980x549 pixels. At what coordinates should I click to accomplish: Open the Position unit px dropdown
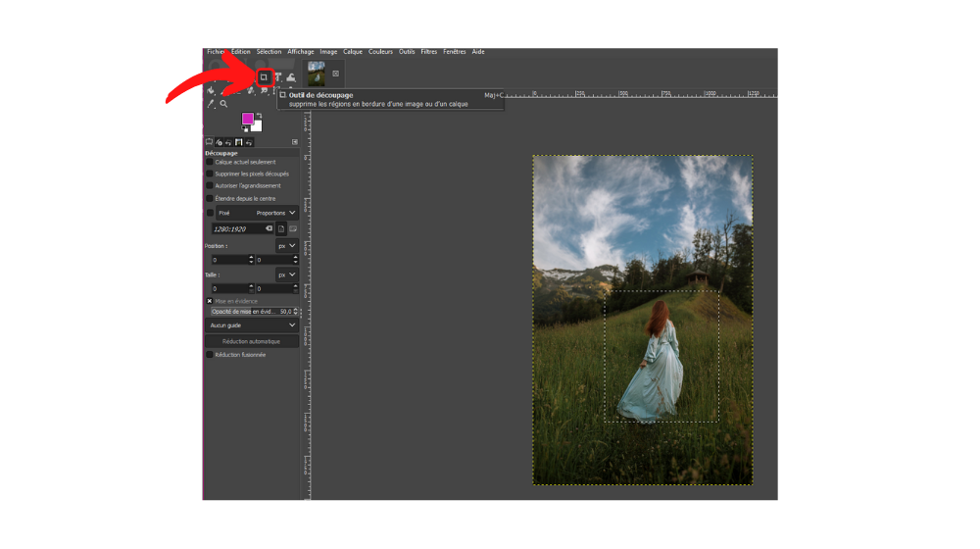tap(287, 246)
